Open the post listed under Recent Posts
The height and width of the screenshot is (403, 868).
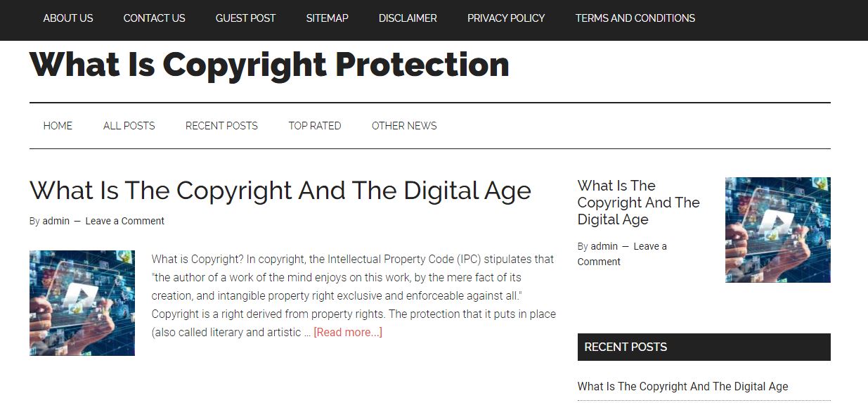click(x=682, y=386)
